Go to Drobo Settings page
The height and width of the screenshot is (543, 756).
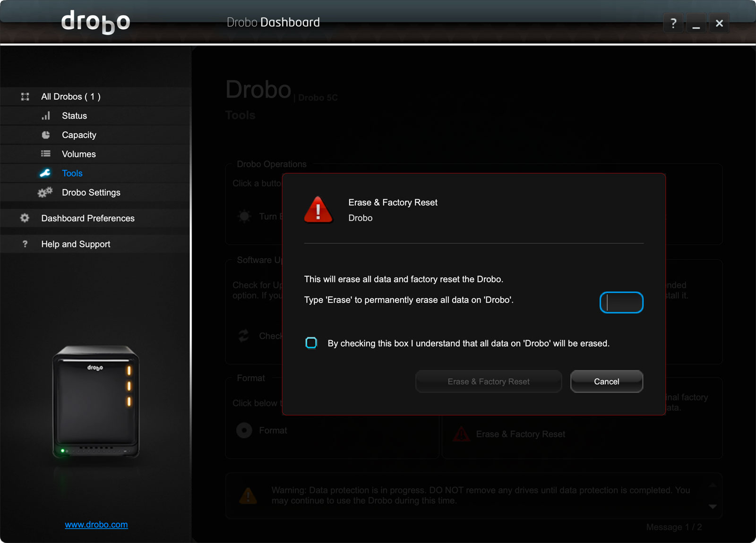coord(91,193)
